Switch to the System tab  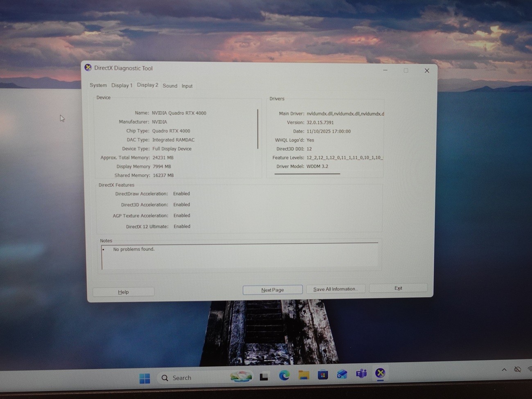(98, 85)
